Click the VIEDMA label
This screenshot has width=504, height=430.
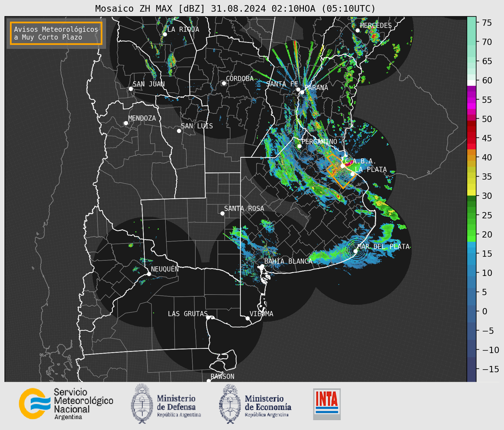[261, 314]
